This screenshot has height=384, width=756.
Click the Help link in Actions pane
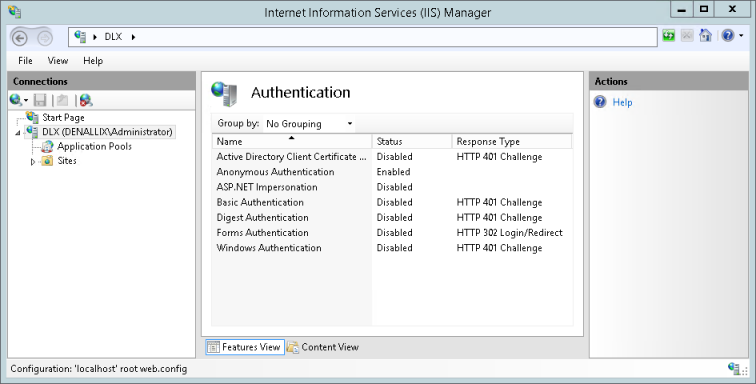coord(622,102)
